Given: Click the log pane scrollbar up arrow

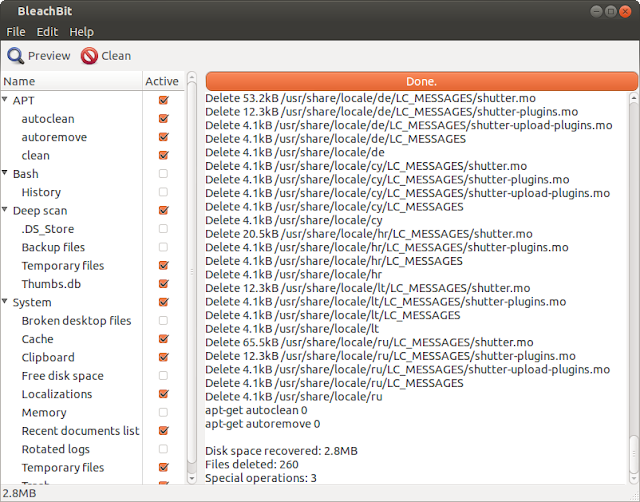Looking at the screenshot, I should (x=633, y=98).
